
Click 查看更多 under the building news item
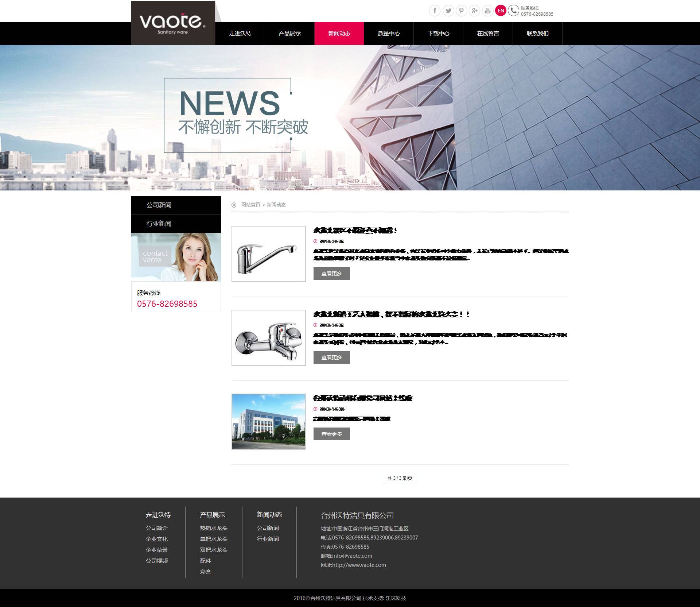point(331,434)
